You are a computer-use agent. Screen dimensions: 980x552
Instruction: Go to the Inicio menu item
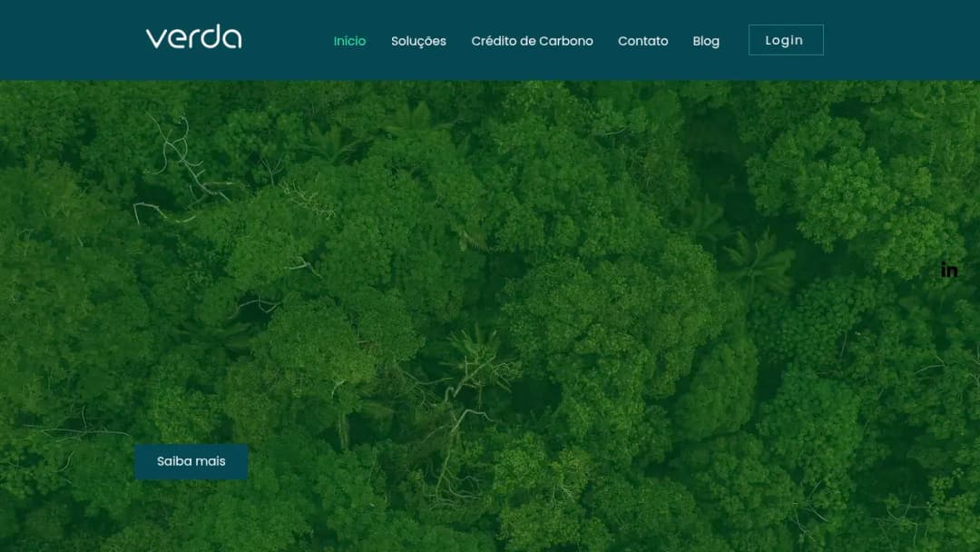point(349,41)
